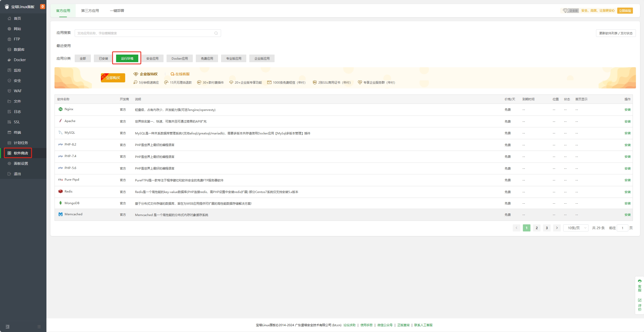
Task: Go to next page with right arrow
Action: coord(557,228)
